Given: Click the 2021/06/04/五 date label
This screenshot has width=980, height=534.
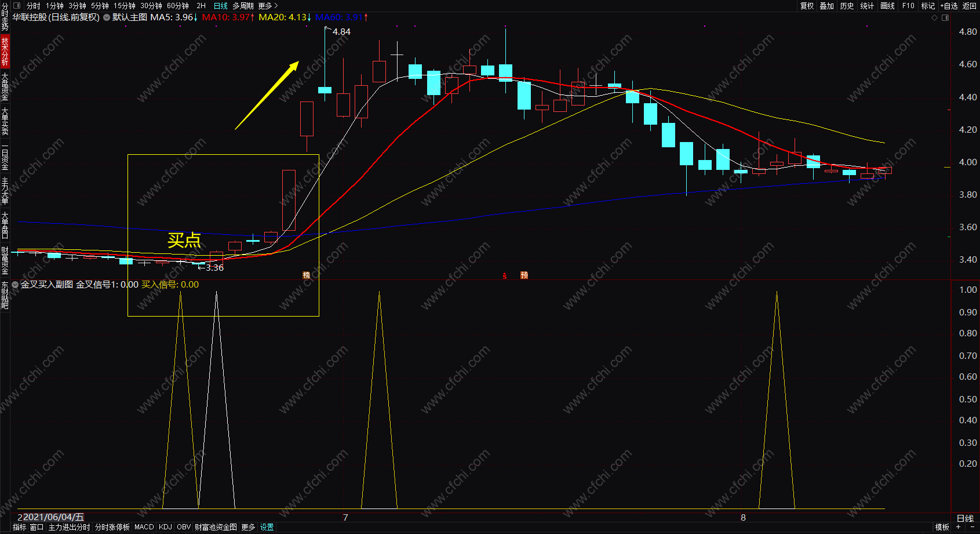Looking at the screenshot, I should (53, 517).
